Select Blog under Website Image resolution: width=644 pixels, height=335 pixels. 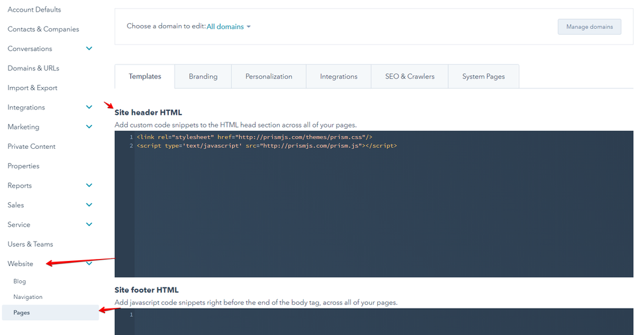[x=20, y=282]
